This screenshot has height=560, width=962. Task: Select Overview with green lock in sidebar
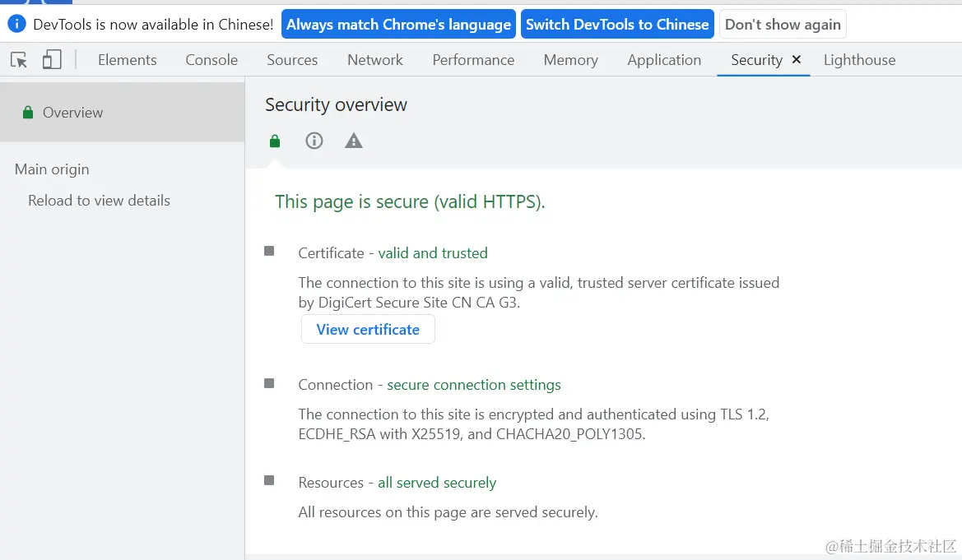click(72, 113)
